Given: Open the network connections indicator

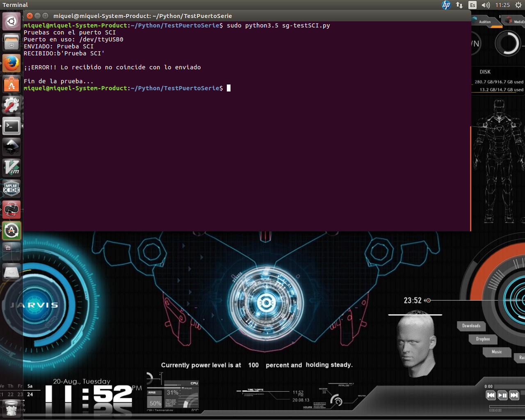Looking at the screenshot, I should 459,5.
